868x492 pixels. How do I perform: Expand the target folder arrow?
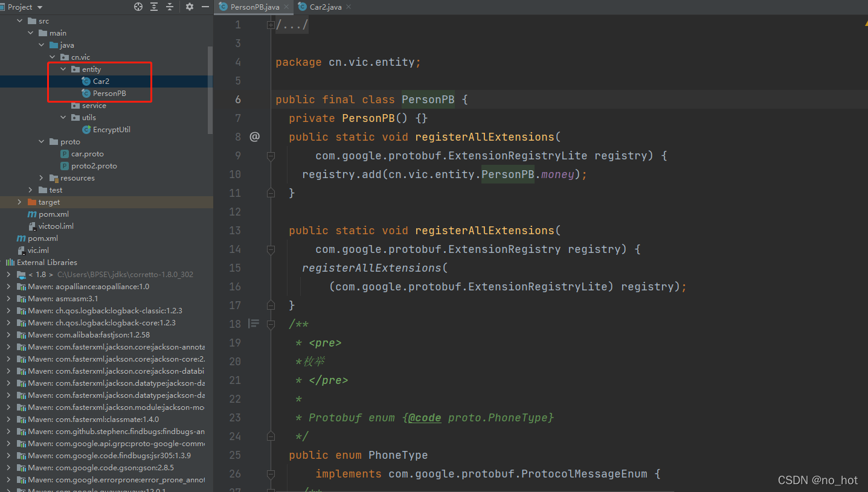(x=20, y=202)
